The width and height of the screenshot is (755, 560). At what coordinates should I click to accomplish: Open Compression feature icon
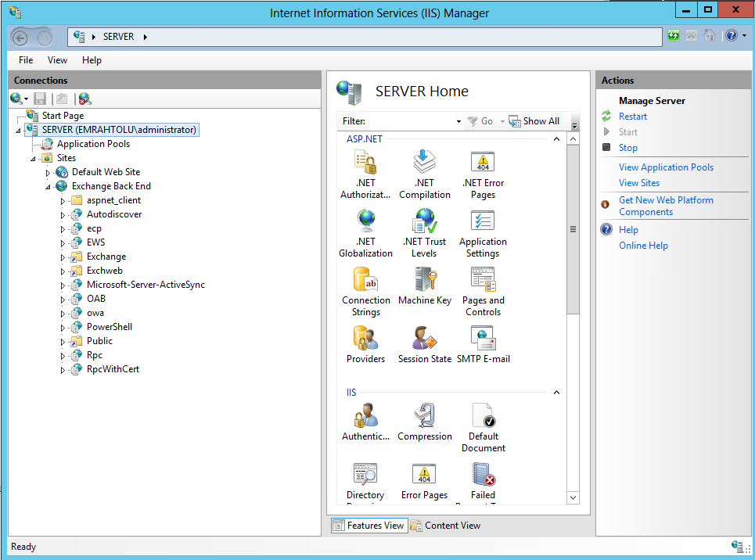[x=424, y=415]
